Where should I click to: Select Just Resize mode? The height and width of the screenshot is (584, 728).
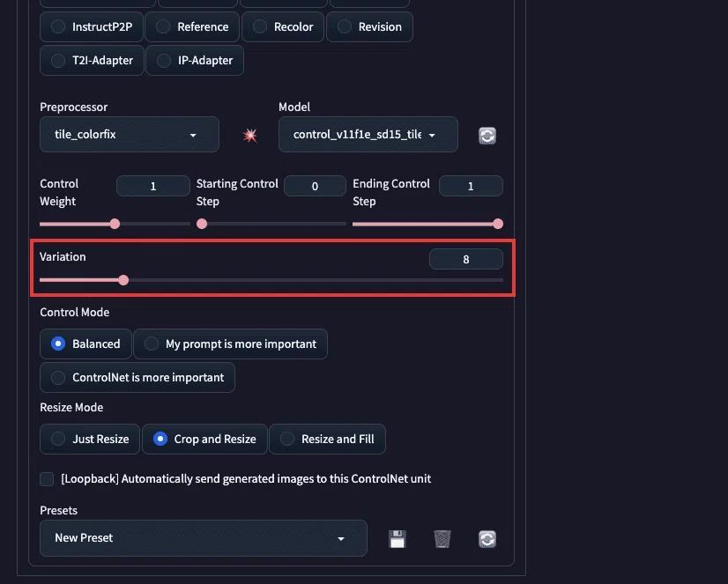[90, 439]
